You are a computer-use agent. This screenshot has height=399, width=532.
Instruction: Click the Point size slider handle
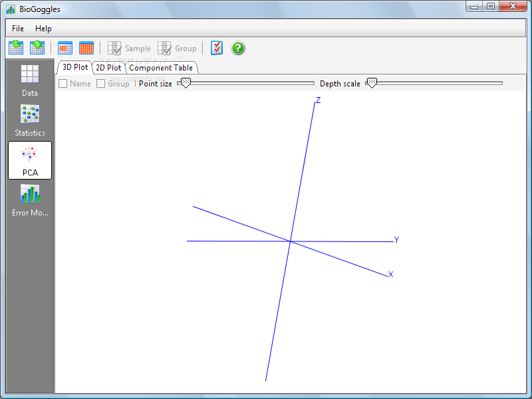coord(186,82)
